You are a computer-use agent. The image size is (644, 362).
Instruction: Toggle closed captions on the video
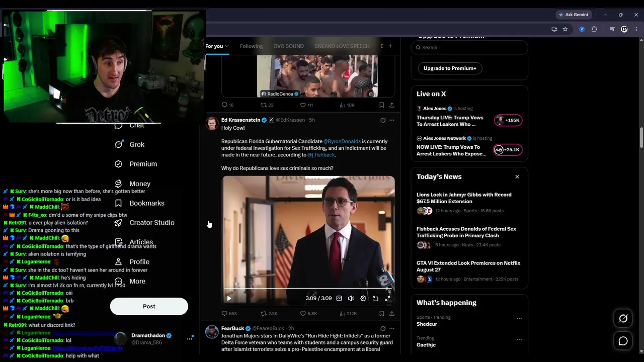point(339,298)
